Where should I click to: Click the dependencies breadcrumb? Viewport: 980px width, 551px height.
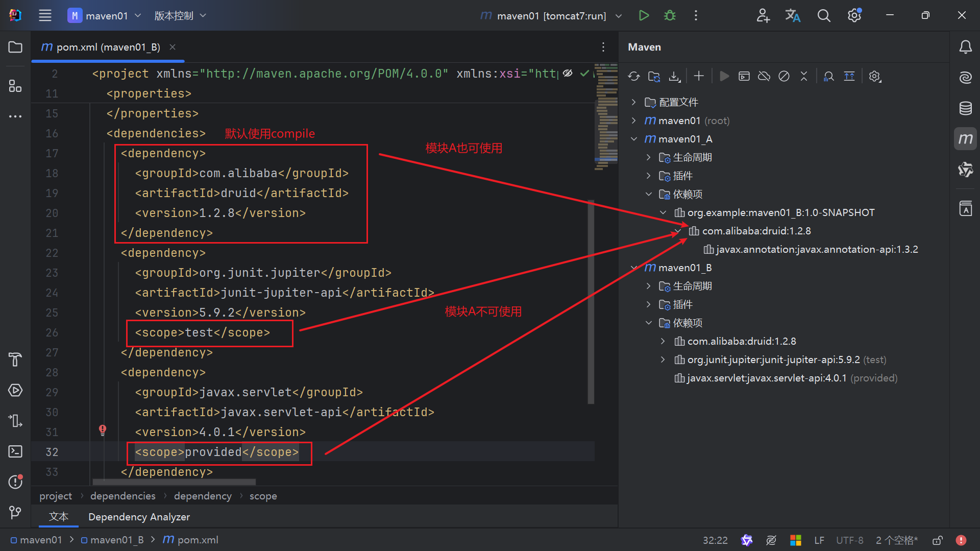point(123,496)
